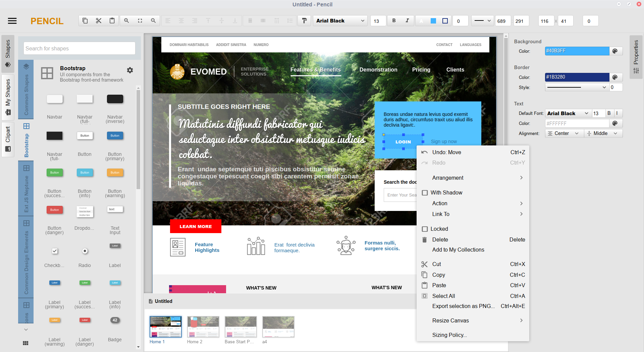Open the Home 2 page thumbnail

[x=203, y=326]
